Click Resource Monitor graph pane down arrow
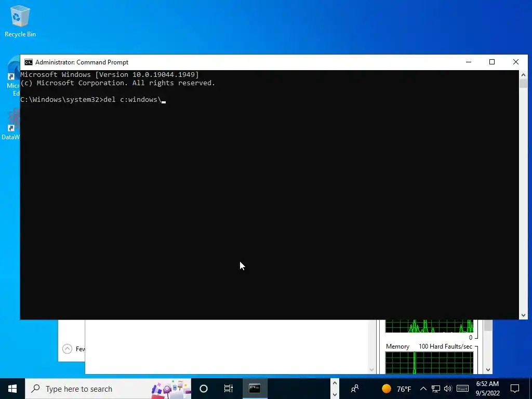Viewport: 532px width, 399px height. click(x=488, y=370)
